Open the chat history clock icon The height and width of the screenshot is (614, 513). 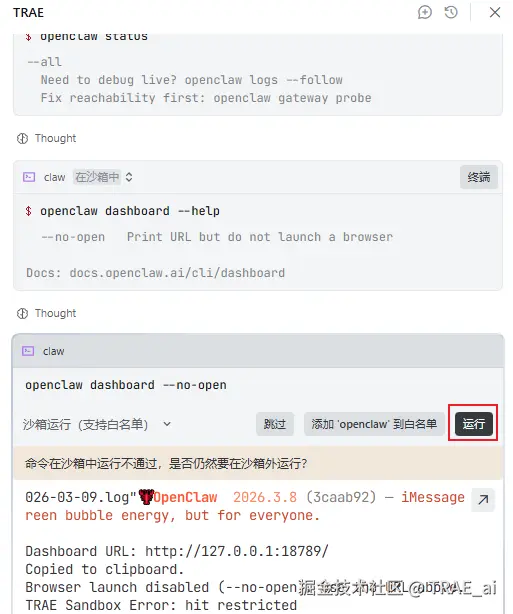(x=451, y=12)
